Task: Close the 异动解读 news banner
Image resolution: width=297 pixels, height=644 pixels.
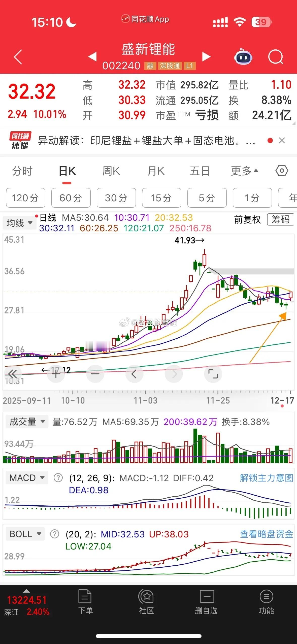Action: (x=282, y=140)
